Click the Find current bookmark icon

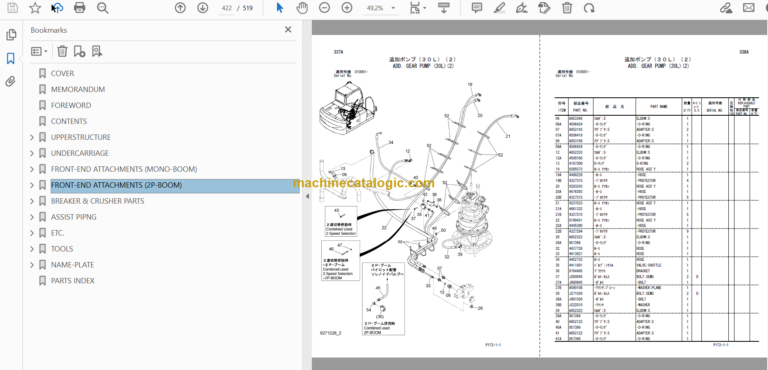(x=96, y=51)
